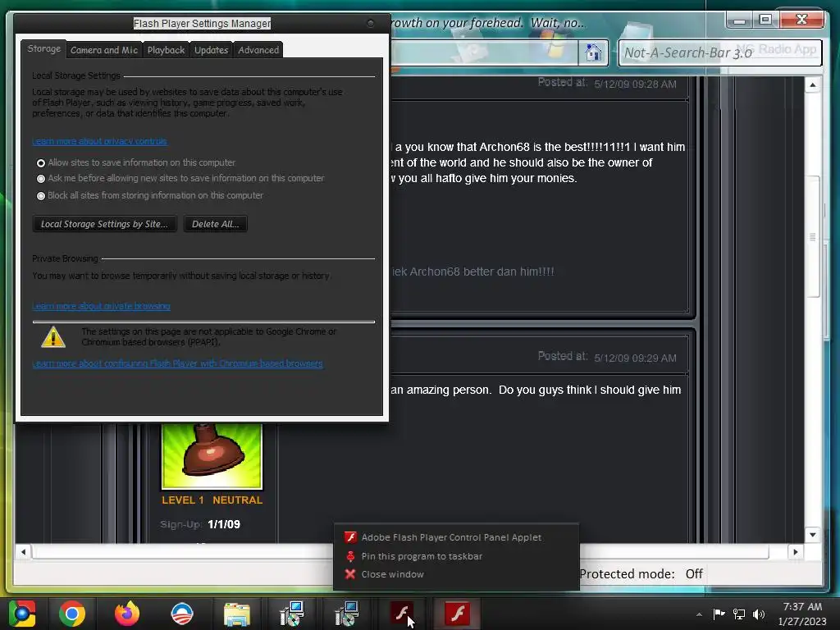Click the pin icon in jump list

point(350,556)
